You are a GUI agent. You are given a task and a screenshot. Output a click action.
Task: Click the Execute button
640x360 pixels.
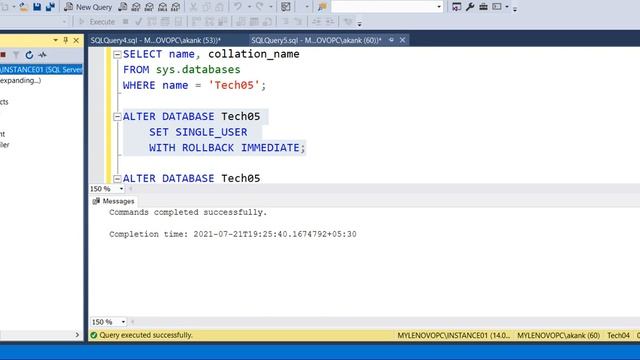point(98,22)
